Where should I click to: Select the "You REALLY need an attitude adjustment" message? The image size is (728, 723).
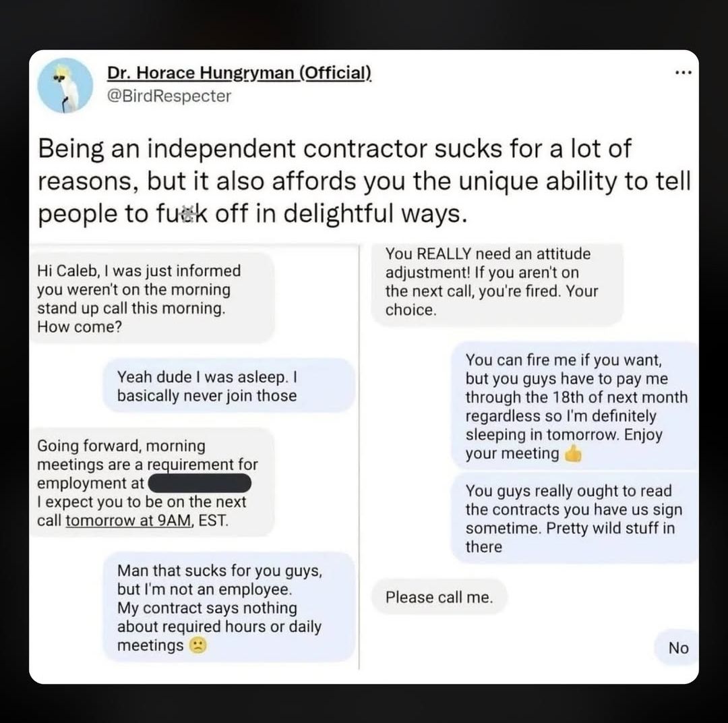(497, 285)
